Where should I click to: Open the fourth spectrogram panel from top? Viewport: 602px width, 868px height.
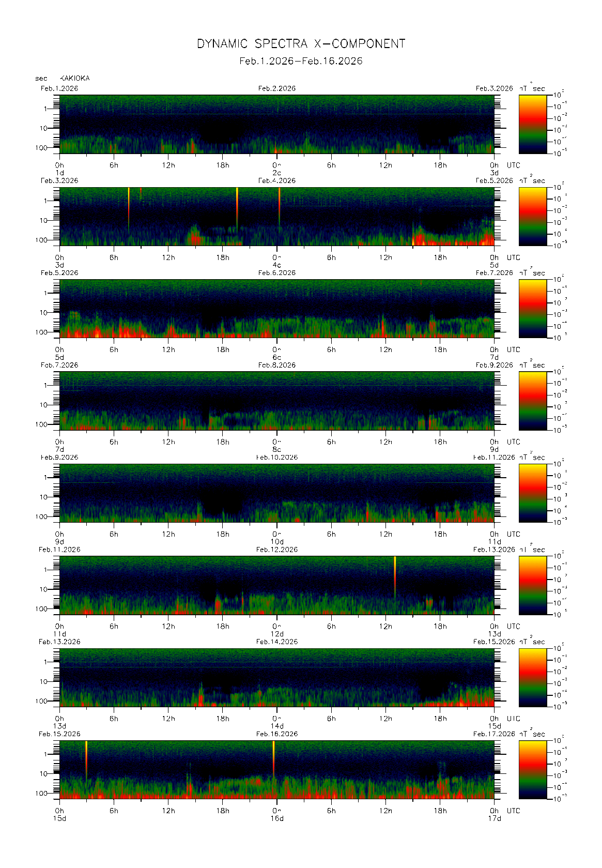pos(276,401)
